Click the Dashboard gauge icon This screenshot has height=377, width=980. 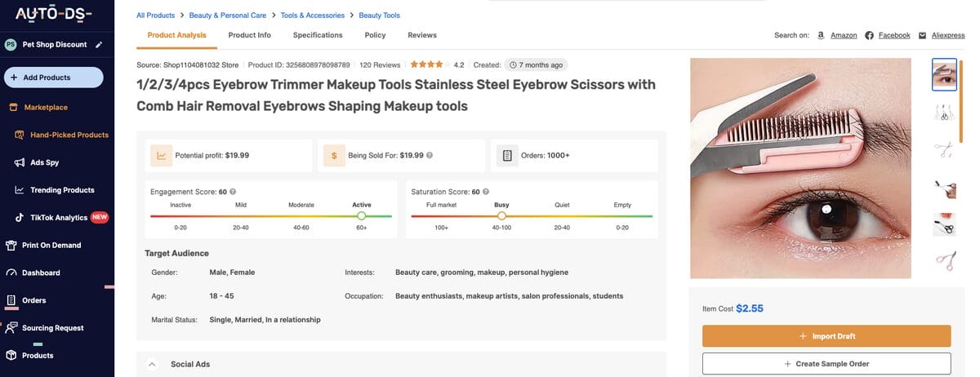(x=11, y=273)
